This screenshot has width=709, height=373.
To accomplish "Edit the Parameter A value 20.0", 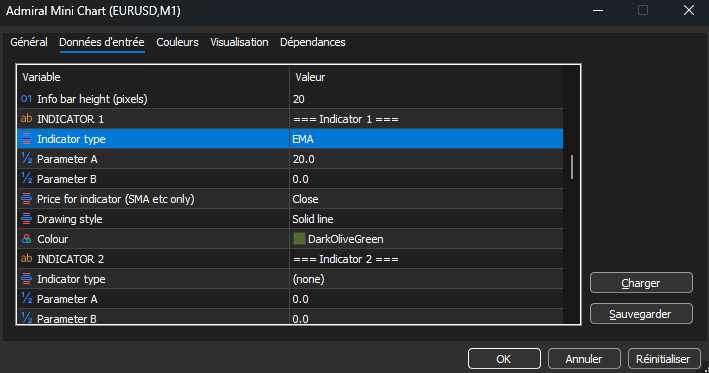I will tap(426, 159).
